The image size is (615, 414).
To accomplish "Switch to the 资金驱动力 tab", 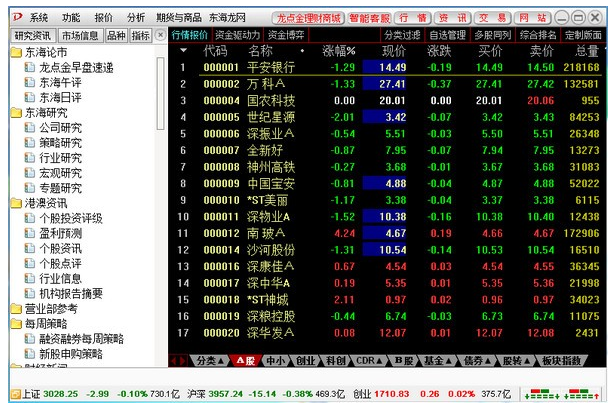I will click(x=238, y=35).
